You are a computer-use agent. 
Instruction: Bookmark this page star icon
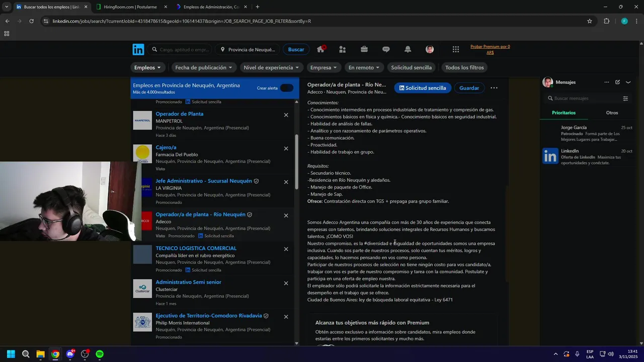[590, 21]
